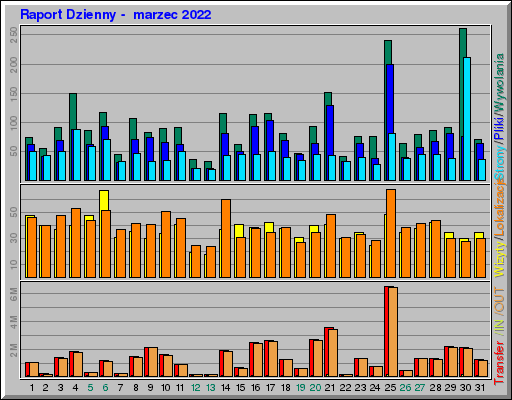
Task: Select day label "25" on the x-axis
Action: (x=390, y=388)
